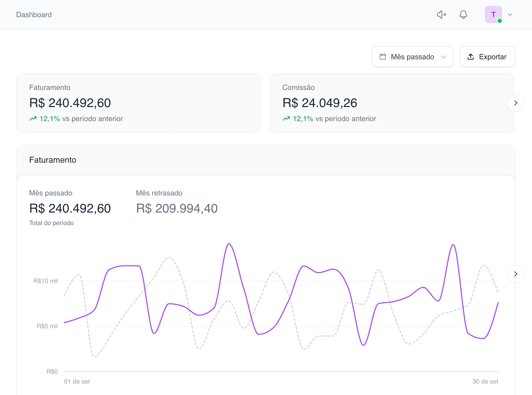Click the Faturamento chart section heading
532x395 pixels.
pos(53,160)
